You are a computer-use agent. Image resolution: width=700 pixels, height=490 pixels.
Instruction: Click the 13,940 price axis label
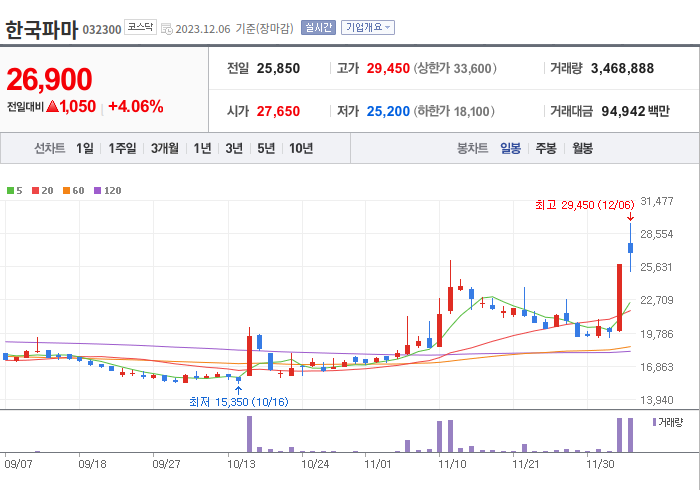657,400
